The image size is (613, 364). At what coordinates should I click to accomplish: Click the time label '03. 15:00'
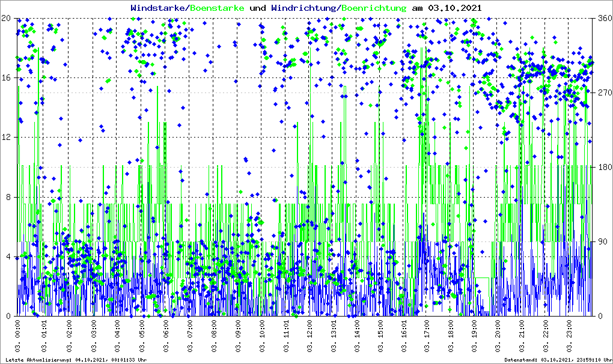(x=381, y=336)
